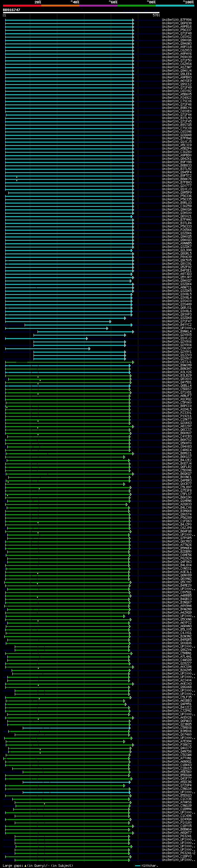Open hit UniRef100_P56337
This screenshot has height=868, width=197.
(x=177, y=30)
